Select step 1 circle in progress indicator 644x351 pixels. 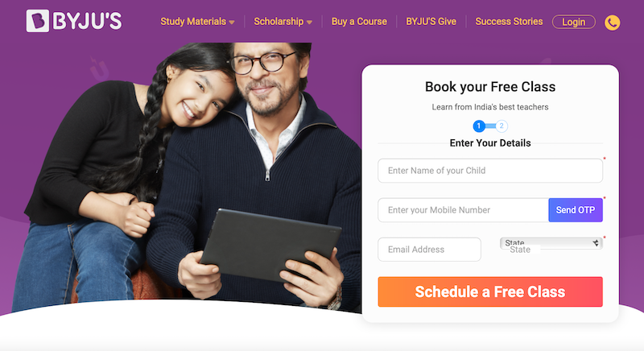[x=479, y=126]
